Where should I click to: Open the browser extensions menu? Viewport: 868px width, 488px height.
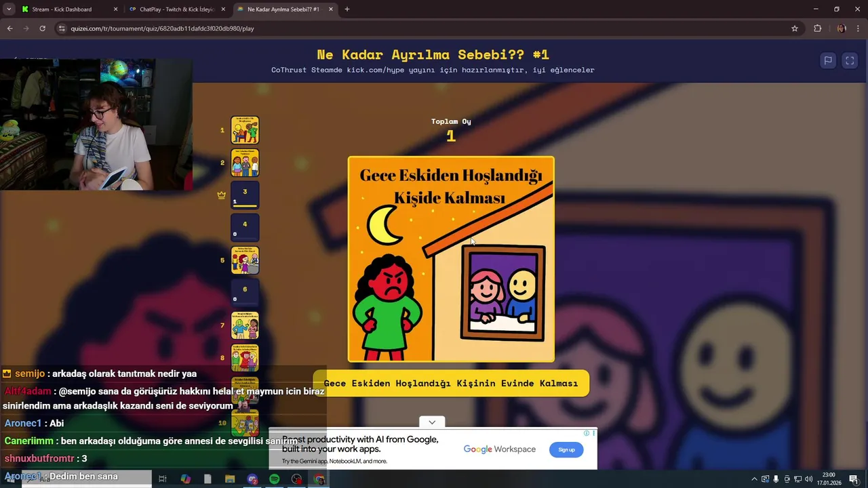click(817, 28)
